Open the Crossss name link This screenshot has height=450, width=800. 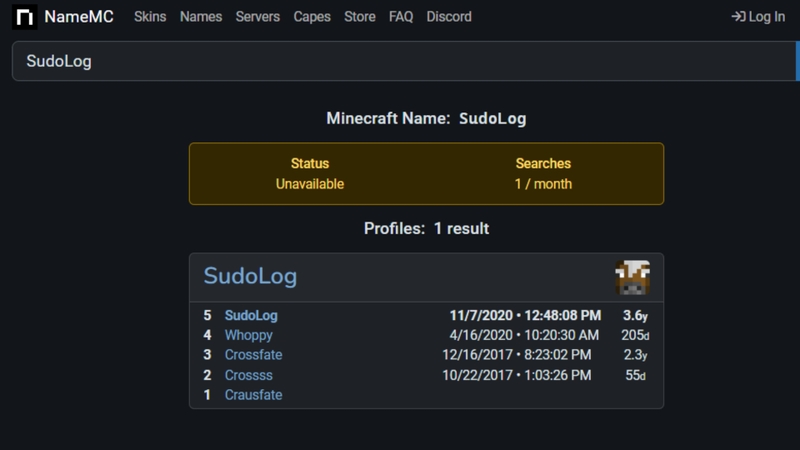pos(248,375)
